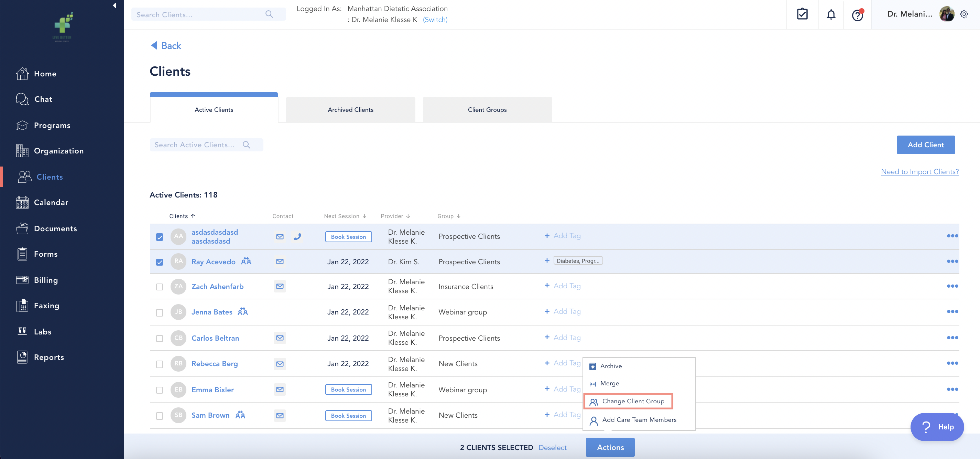980x459 pixels.
Task: Open three-dot menu for Carlos Beltran
Action: click(x=952, y=338)
